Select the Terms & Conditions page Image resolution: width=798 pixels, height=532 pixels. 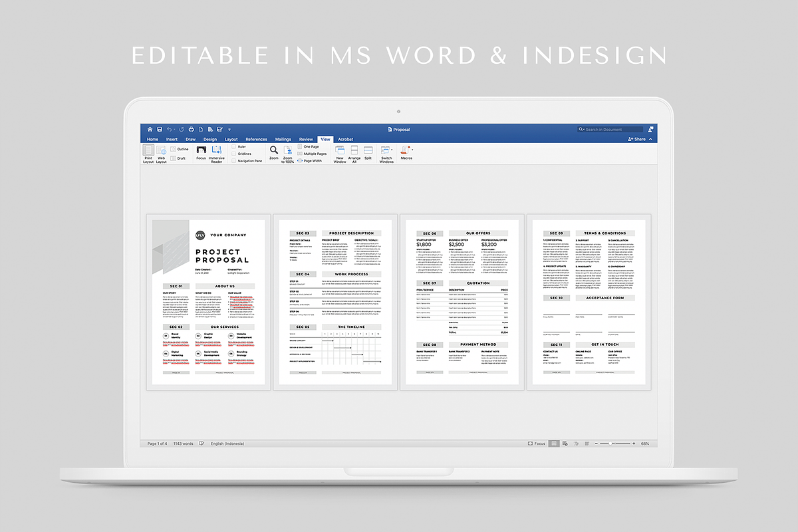(589, 302)
